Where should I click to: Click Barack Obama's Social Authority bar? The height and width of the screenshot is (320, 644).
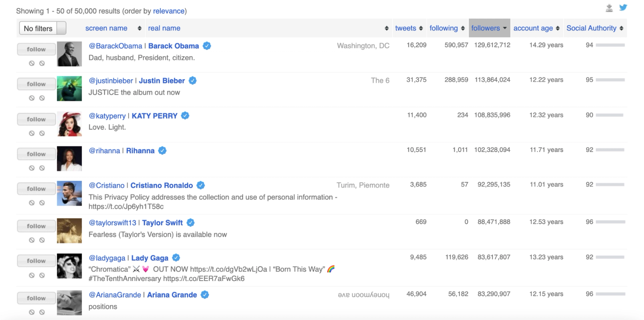click(610, 45)
